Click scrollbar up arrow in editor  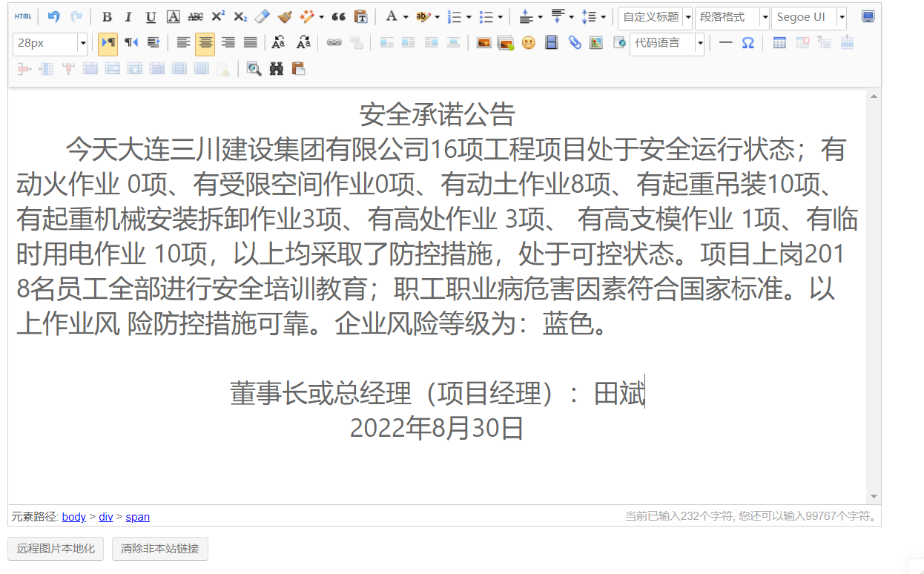pyautogui.click(x=874, y=96)
